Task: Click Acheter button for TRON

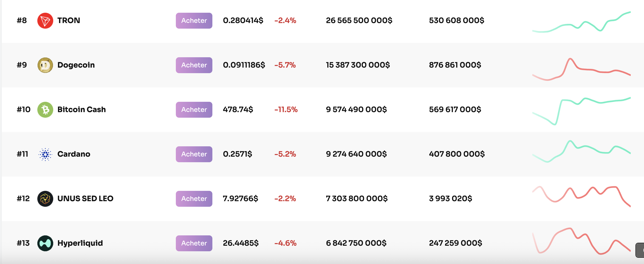Action: (x=194, y=20)
